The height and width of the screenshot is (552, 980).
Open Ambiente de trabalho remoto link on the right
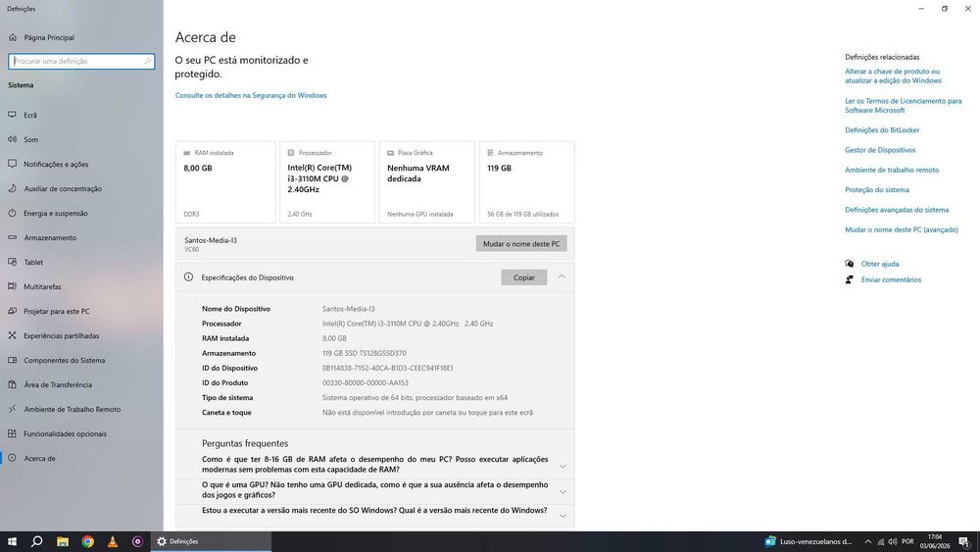[892, 170]
